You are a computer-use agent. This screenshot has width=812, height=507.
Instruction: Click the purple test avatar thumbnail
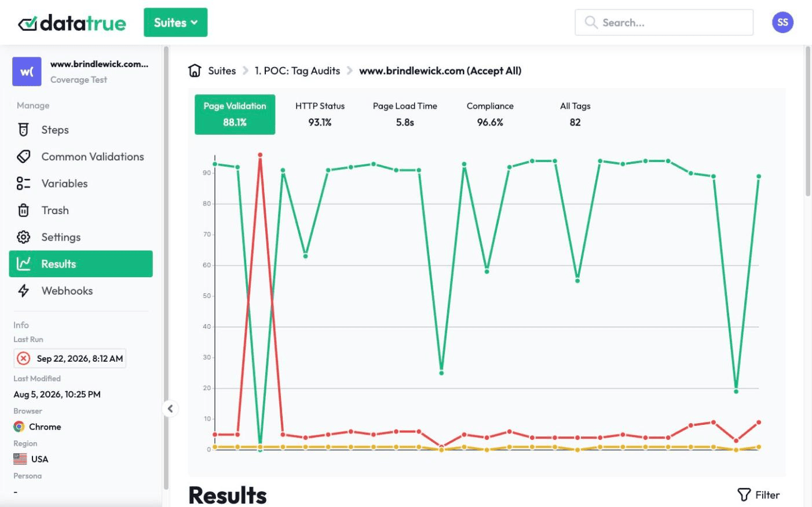pyautogui.click(x=27, y=72)
